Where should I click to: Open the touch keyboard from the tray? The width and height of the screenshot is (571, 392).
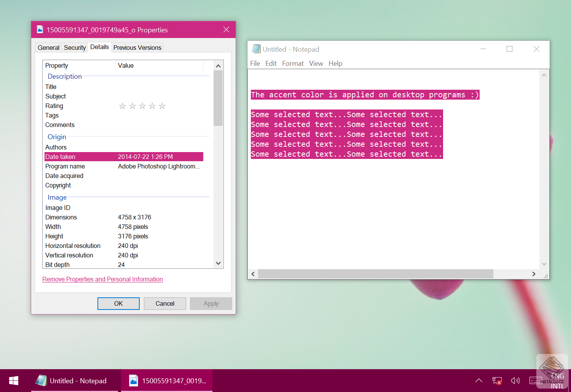(x=536, y=380)
